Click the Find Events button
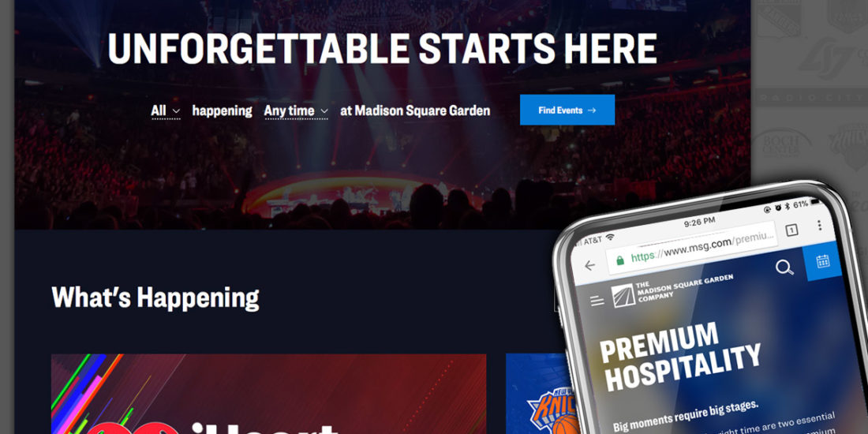The image size is (868, 434). (567, 110)
